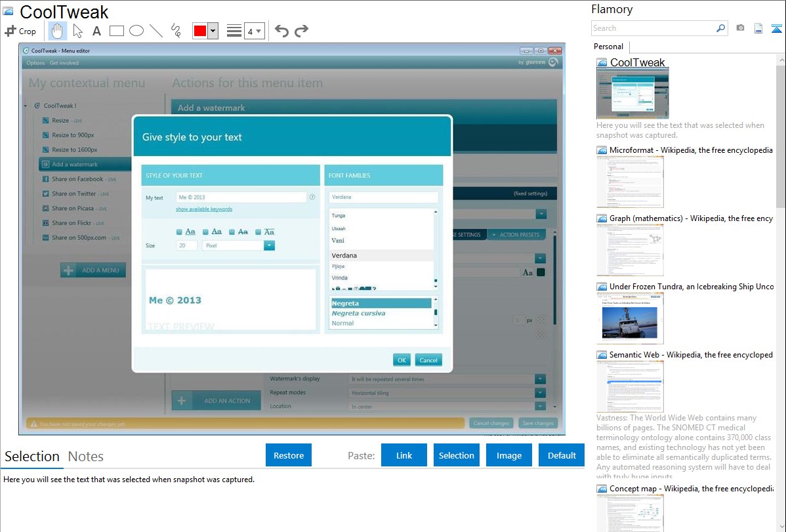
Task: Switch to the Notes tab
Action: pos(86,457)
